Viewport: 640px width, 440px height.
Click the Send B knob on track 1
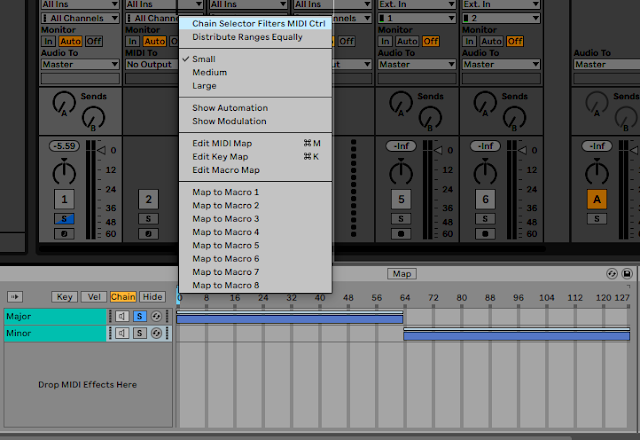pyautogui.click(x=93, y=118)
